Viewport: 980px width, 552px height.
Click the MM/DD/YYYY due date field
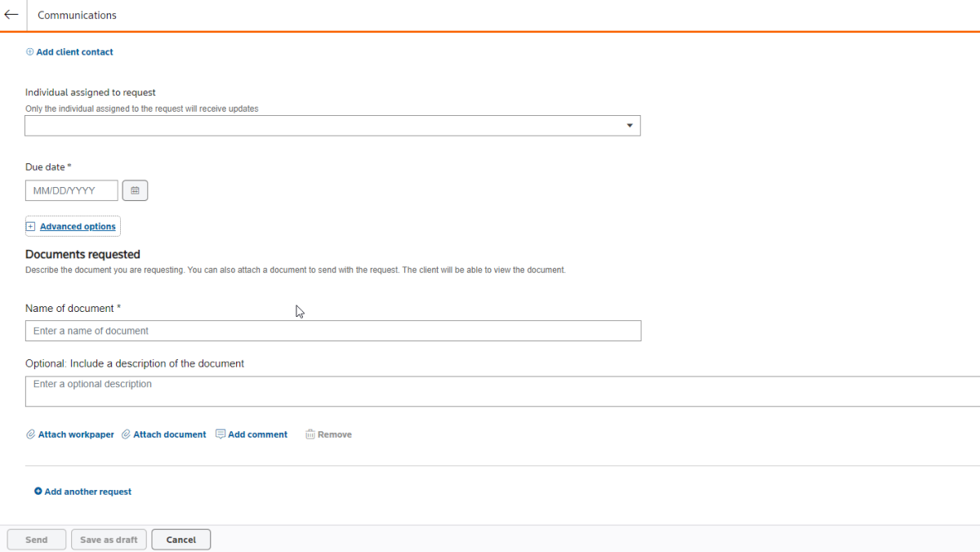71,189
